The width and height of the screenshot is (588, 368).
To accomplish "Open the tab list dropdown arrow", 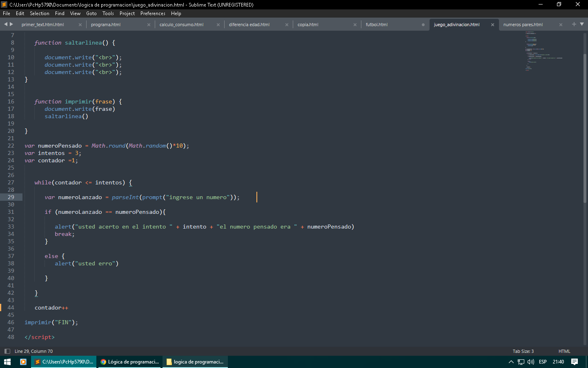I will pos(582,24).
